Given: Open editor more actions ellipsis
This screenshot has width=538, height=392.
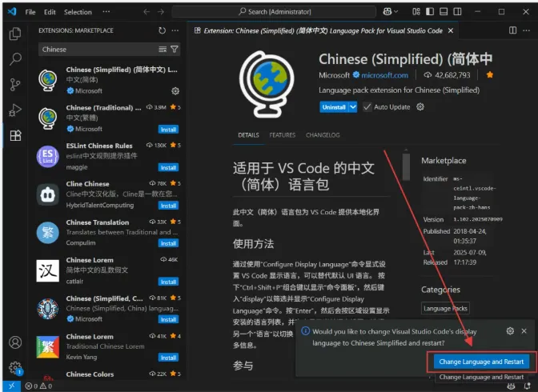Looking at the screenshot, I should coord(526,30).
